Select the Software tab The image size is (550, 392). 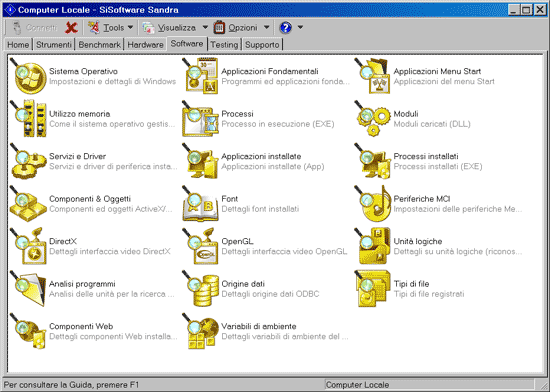(187, 44)
